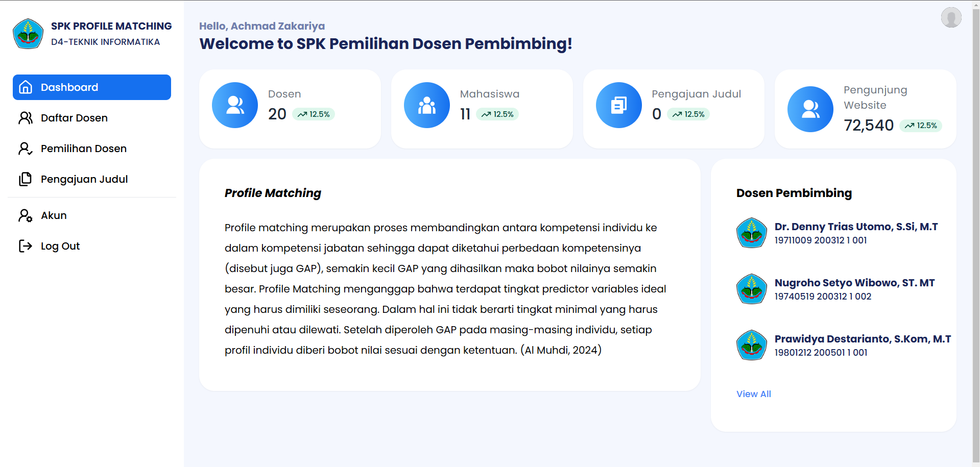Click the Dosen Pembimbing heading

(x=794, y=193)
